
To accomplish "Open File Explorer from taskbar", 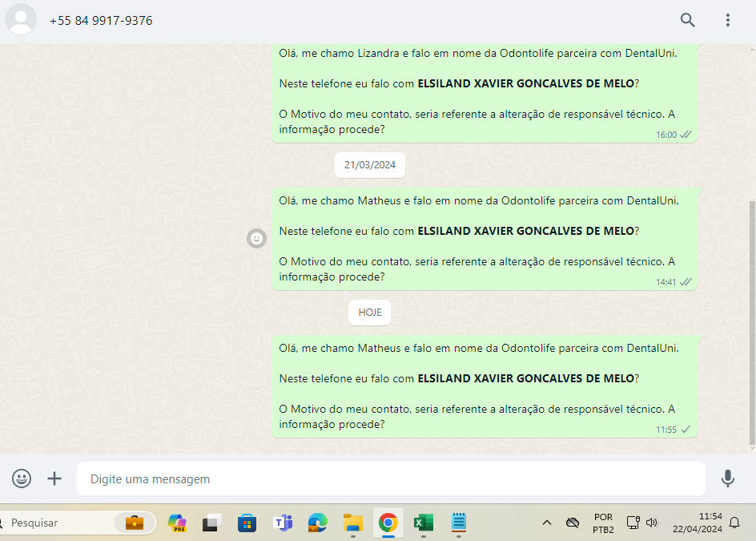I will coord(353,523).
